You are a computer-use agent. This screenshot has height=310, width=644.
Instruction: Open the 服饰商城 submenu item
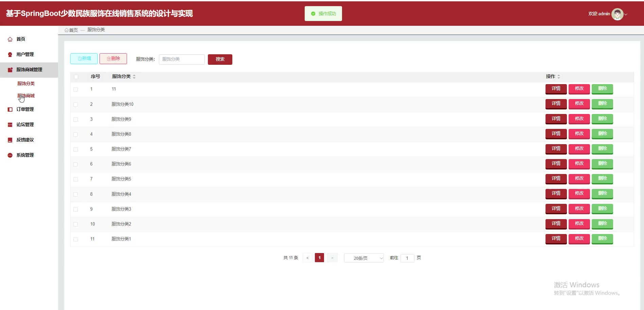26,96
